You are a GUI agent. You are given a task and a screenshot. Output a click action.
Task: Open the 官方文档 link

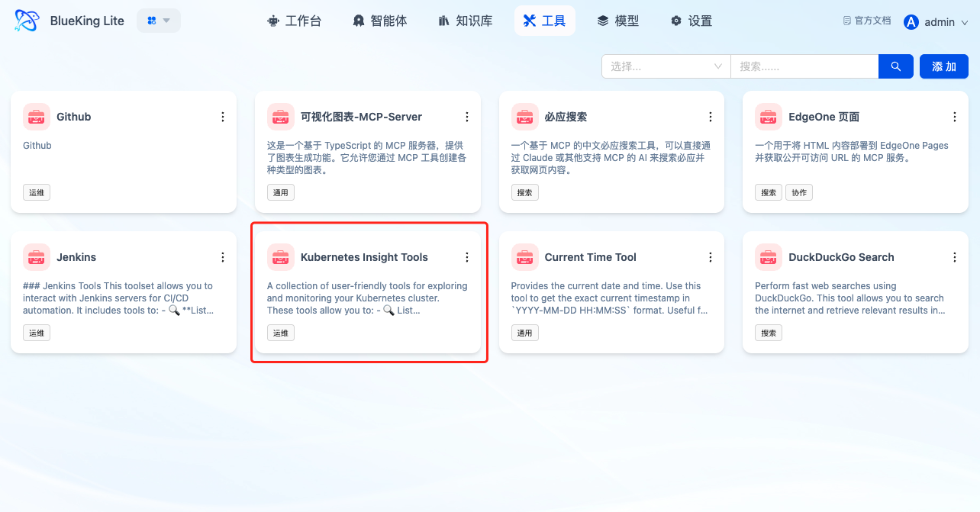pos(867,21)
